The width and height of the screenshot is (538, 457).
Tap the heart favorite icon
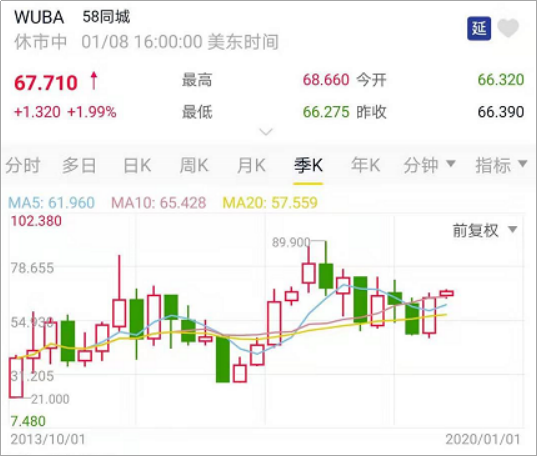pyautogui.click(x=508, y=28)
